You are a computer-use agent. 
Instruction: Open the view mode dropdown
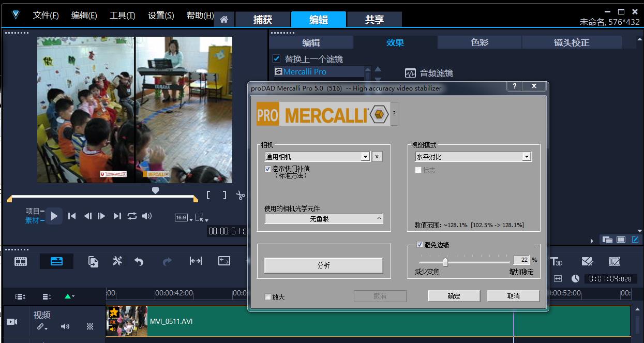[527, 157]
